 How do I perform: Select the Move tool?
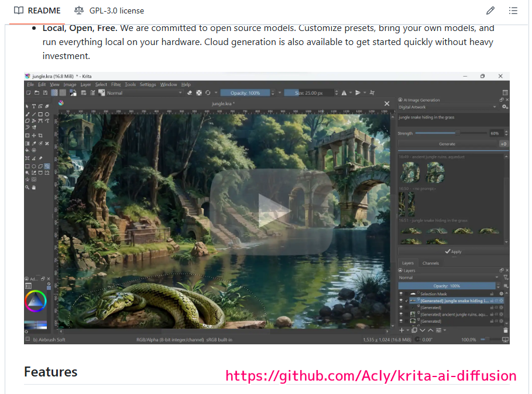click(x=34, y=136)
